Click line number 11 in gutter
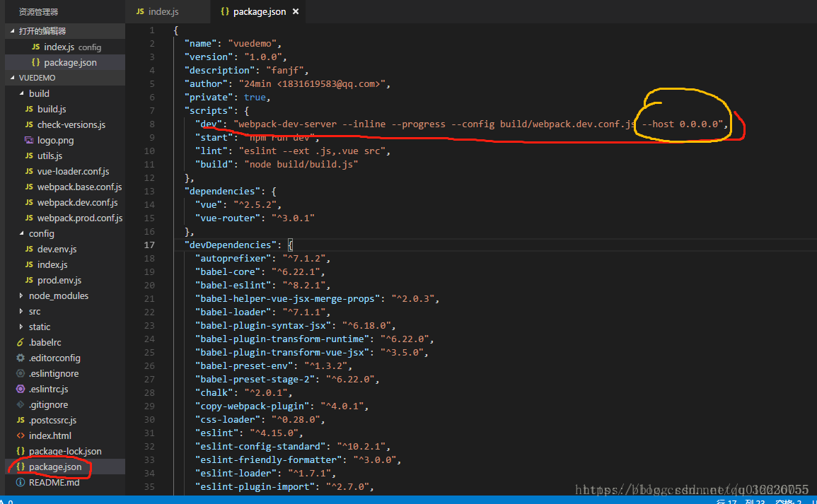Screen dimensions: 817x504 coord(149,165)
